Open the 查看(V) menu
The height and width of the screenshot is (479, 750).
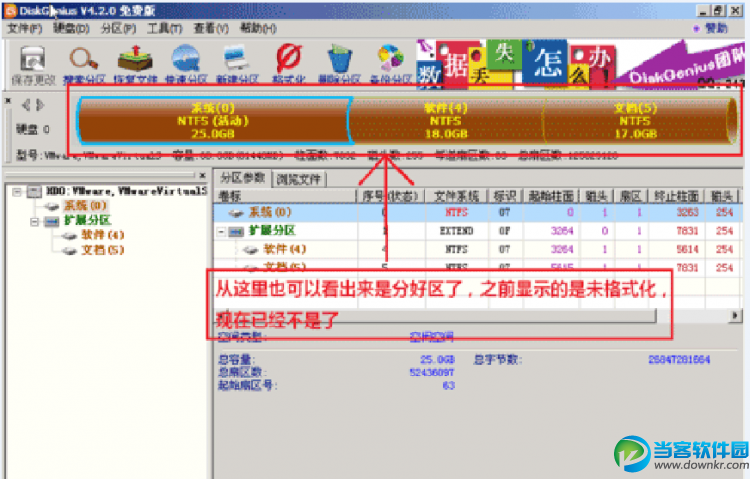click(211, 29)
